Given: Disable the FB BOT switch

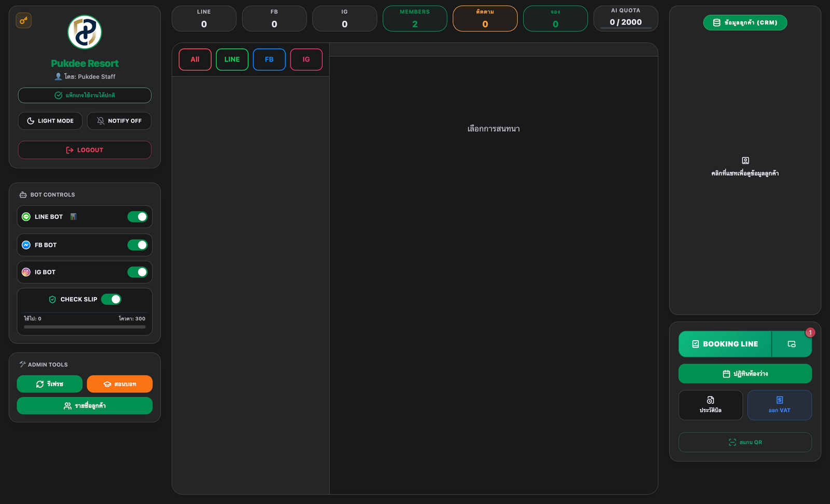Looking at the screenshot, I should click(x=137, y=245).
